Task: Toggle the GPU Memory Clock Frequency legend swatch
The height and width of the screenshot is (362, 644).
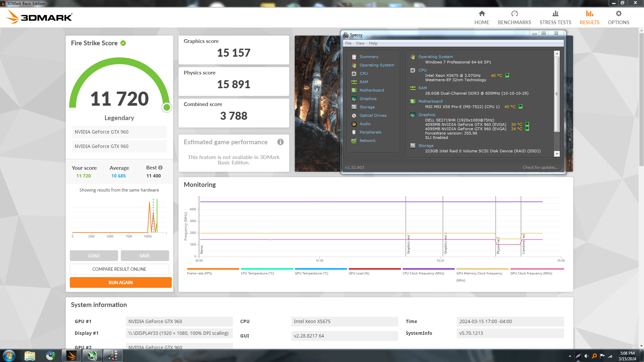Action: point(483,269)
